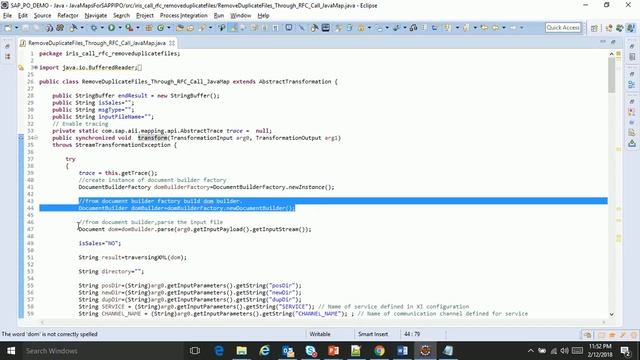Open Google Chrome from the taskbar
The width and height of the screenshot is (640, 360).
(x=379, y=351)
